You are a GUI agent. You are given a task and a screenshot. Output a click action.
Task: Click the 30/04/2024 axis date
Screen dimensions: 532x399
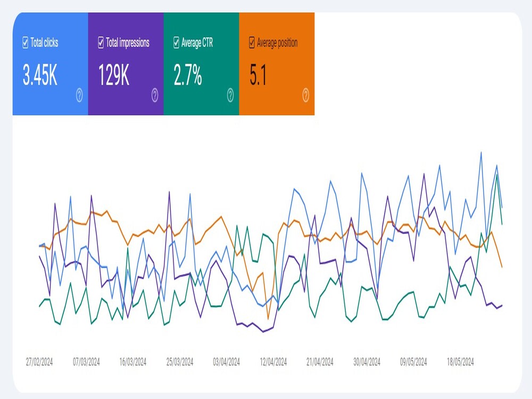pos(367,362)
